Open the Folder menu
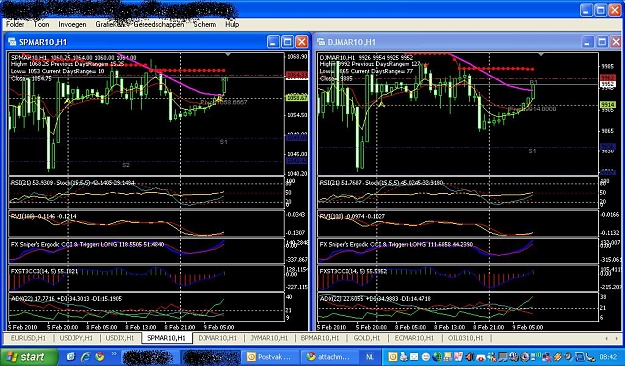 (15, 24)
